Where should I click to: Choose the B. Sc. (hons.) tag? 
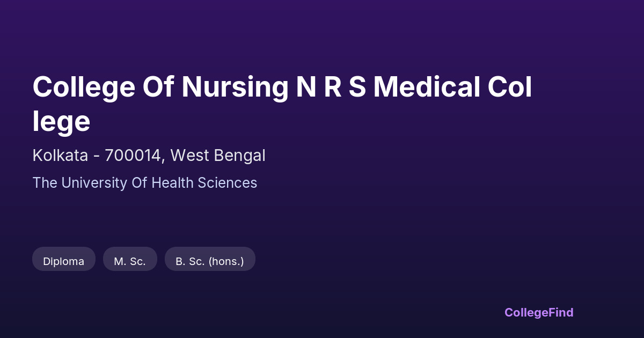(x=210, y=261)
